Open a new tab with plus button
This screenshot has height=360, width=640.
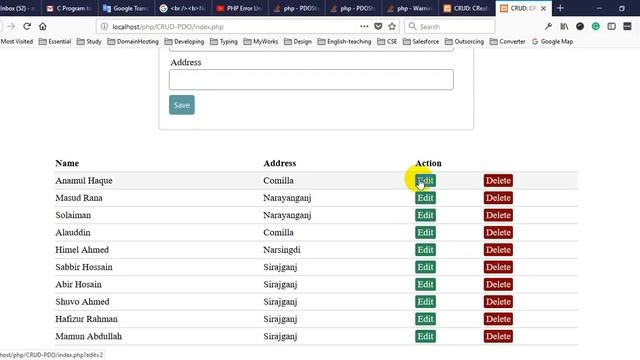560,8
